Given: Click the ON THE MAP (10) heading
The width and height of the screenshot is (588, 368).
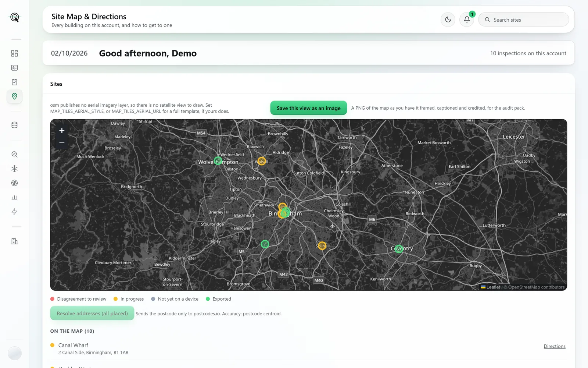Looking at the screenshot, I should [72, 331].
